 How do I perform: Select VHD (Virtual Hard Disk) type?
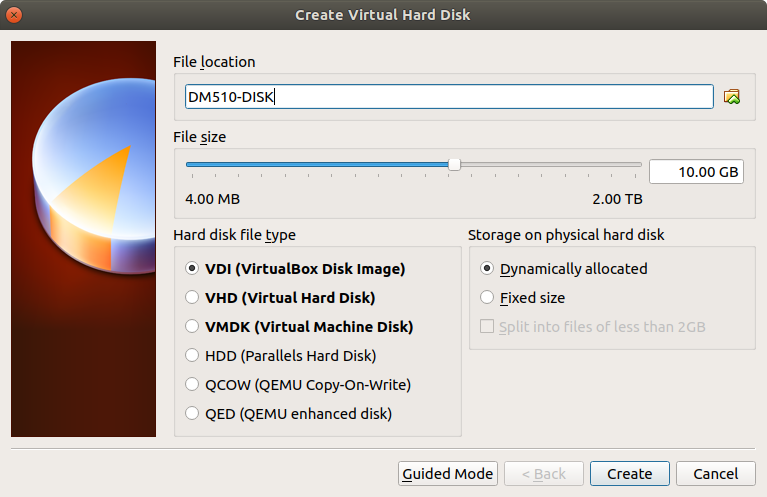click(x=280, y=297)
